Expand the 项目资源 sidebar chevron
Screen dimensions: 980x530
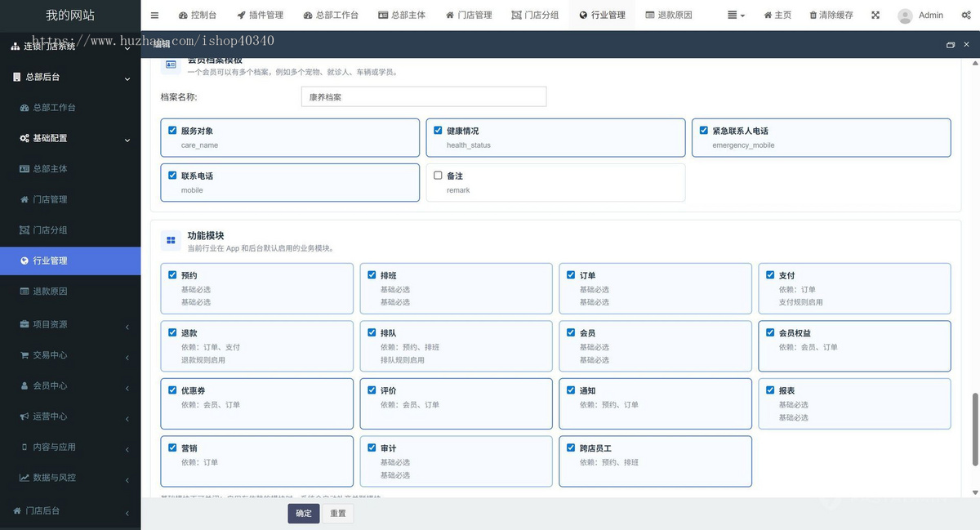point(127,327)
